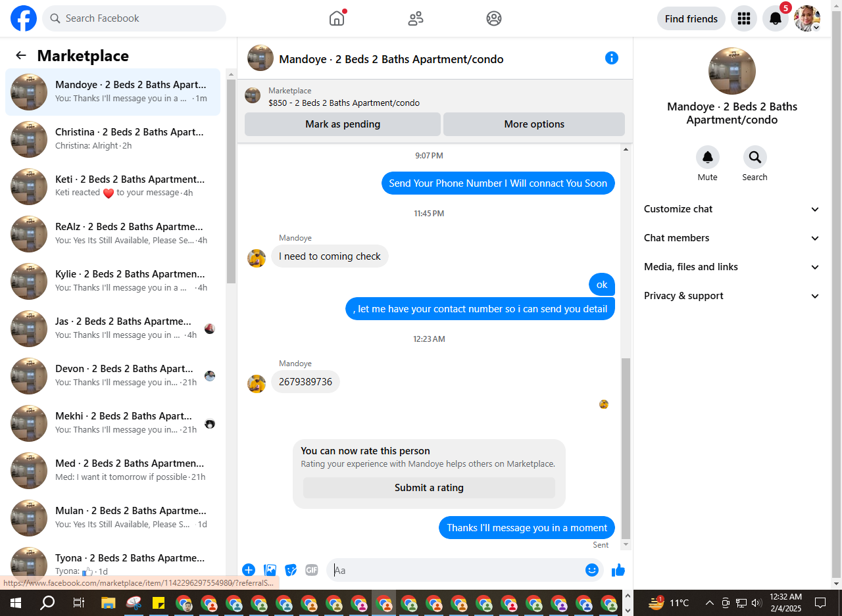
Task: Open Windows taskbar search
Action: [x=47, y=603]
